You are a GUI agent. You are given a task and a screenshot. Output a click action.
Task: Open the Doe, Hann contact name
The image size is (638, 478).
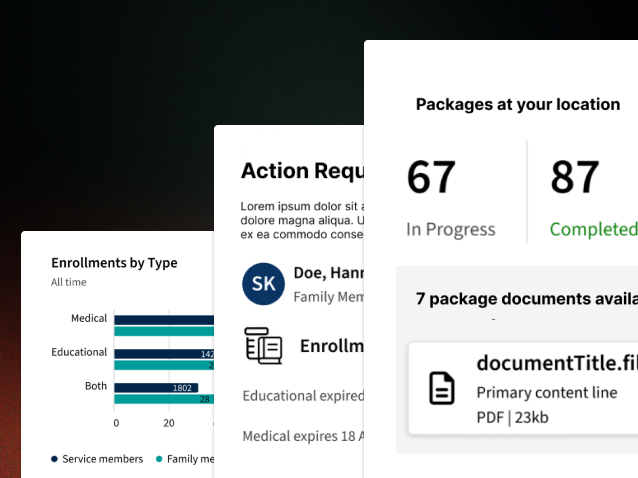click(327, 272)
